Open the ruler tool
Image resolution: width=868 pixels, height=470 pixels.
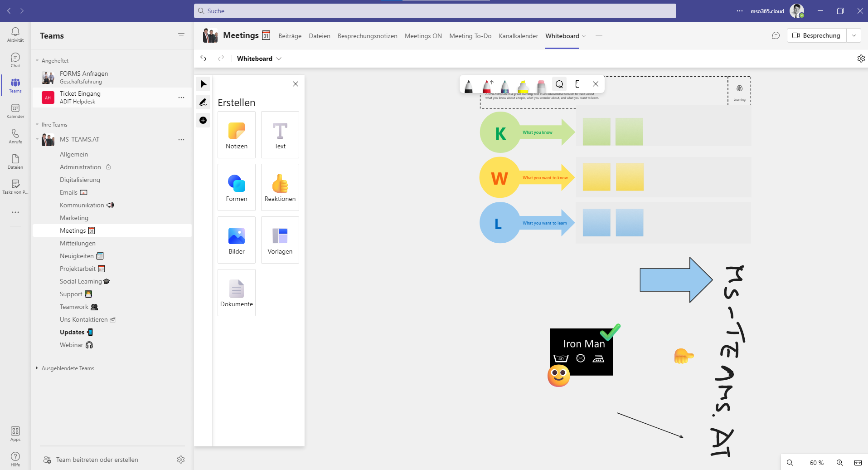(x=578, y=84)
